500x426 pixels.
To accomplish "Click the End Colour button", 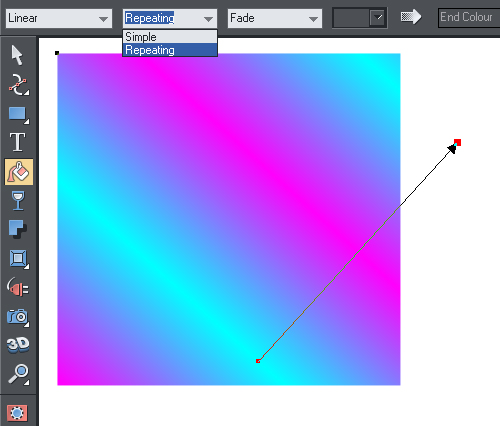I will pyautogui.click(x=469, y=17).
